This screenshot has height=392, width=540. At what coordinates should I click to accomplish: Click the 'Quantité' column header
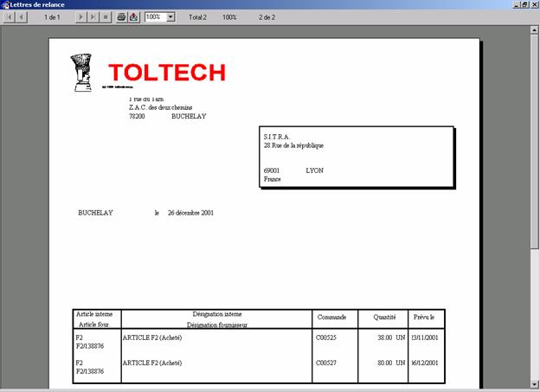coord(384,318)
